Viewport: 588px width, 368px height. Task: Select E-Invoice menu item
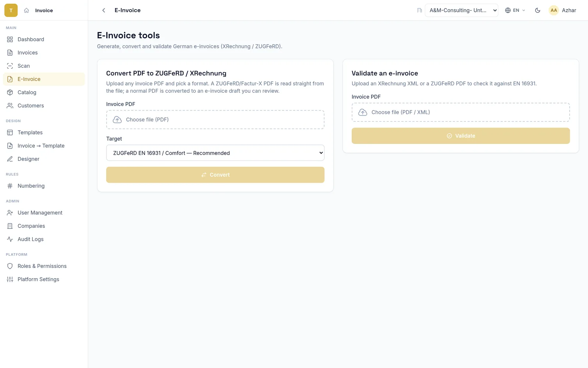(44, 79)
